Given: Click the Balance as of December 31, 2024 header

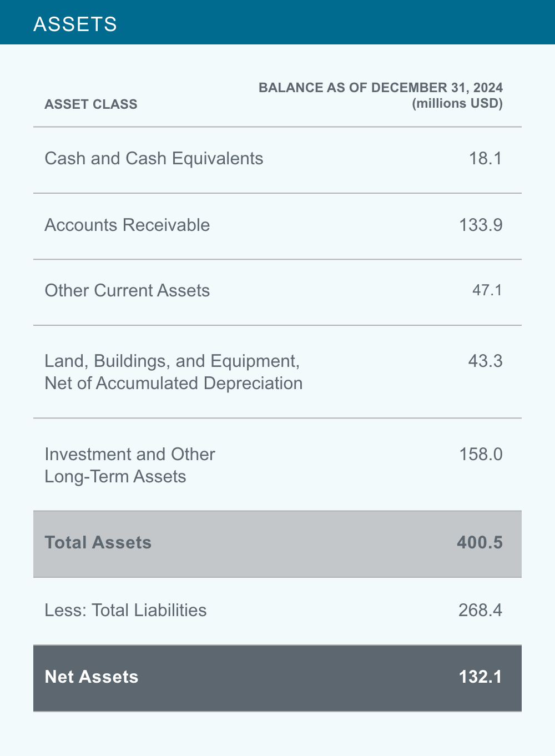Looking at the screenshot, I should [381, 88].
